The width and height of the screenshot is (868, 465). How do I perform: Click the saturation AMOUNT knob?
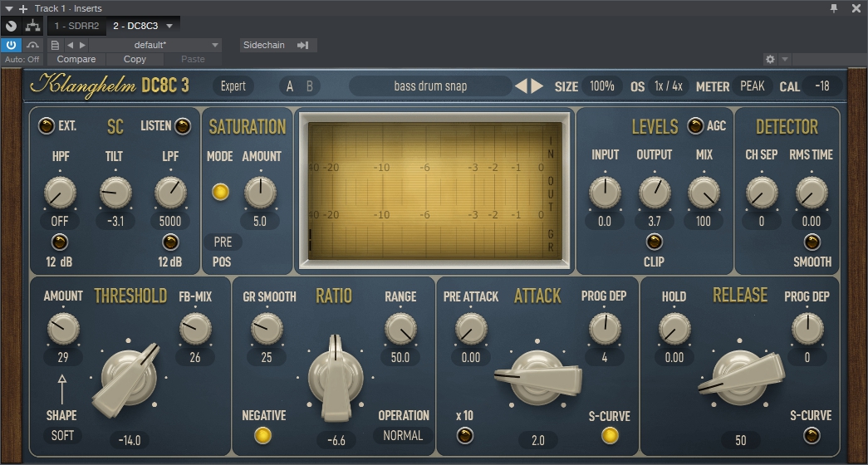coord(260,193)
